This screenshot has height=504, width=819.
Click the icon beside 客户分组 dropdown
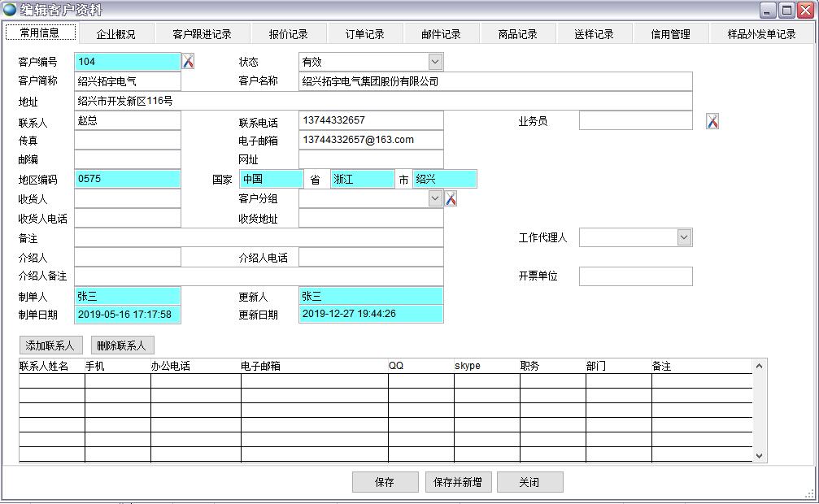pos(451,198)
